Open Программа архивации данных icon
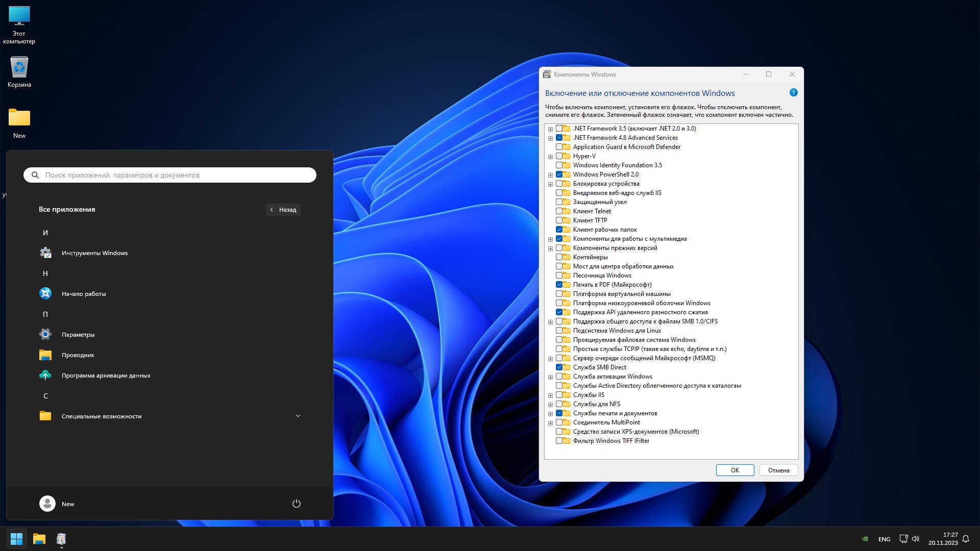980x551 pixels. tap(45, 375)
